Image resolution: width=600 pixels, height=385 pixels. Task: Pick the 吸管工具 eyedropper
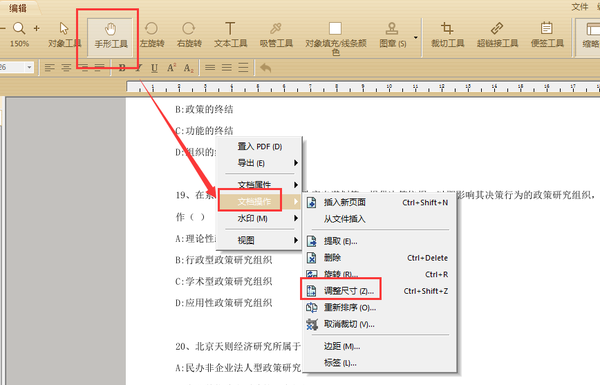point(276,35)
